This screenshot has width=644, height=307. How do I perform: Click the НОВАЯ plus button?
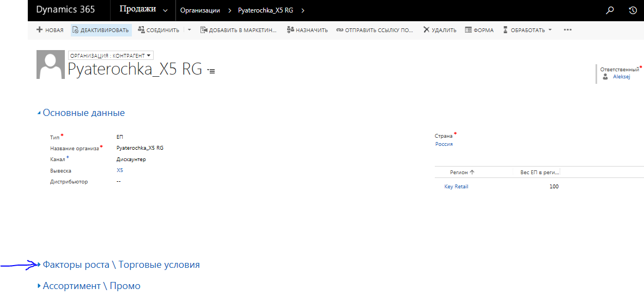tap(50, 30)
